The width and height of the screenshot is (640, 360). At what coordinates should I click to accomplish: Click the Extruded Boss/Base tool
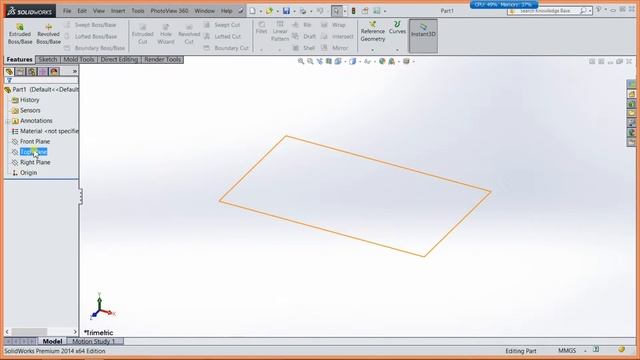(20, 34)
